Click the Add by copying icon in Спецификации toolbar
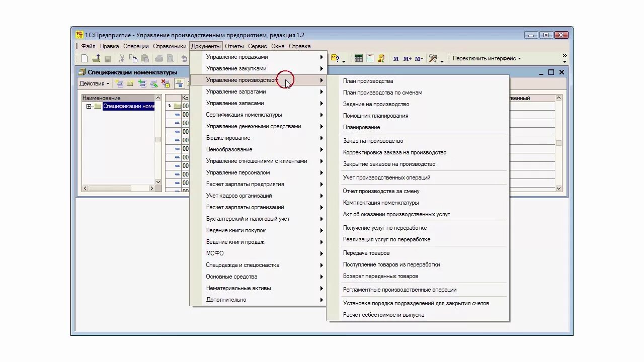 [142, 83]
